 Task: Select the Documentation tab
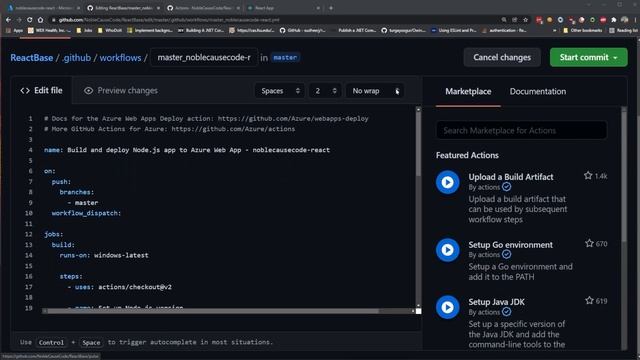[x=538, y=91]
